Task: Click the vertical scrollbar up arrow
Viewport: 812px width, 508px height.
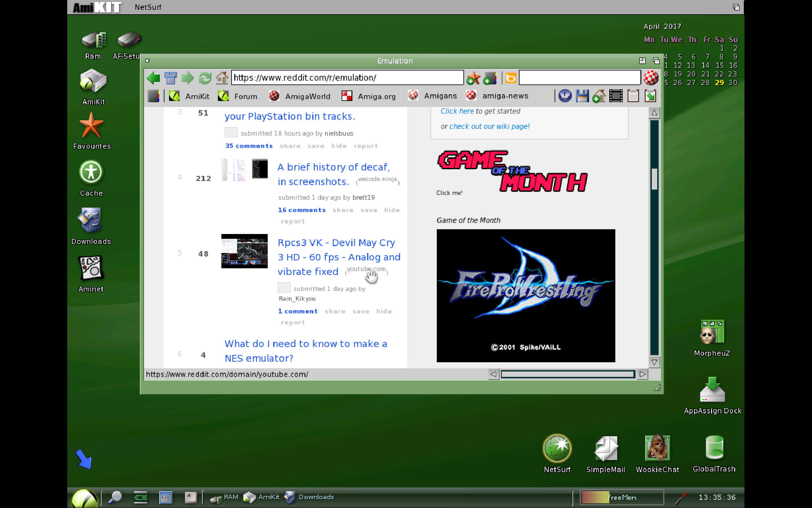Action: tap(654, 113)
